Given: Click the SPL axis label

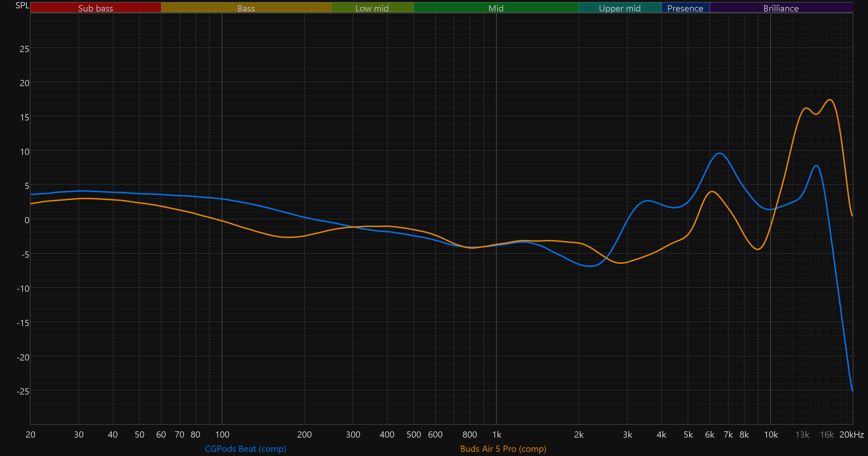Looking at the screenshot, I should click(22, 6).
